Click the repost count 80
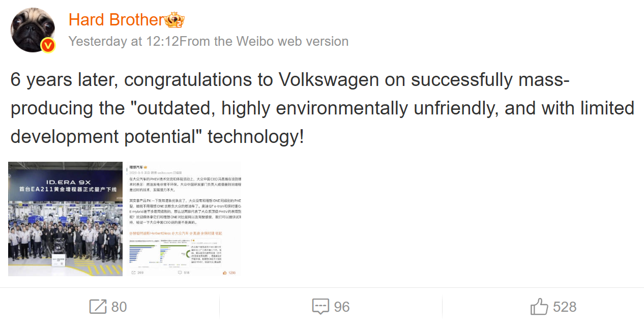644x324 pixels. click(119, 307)
